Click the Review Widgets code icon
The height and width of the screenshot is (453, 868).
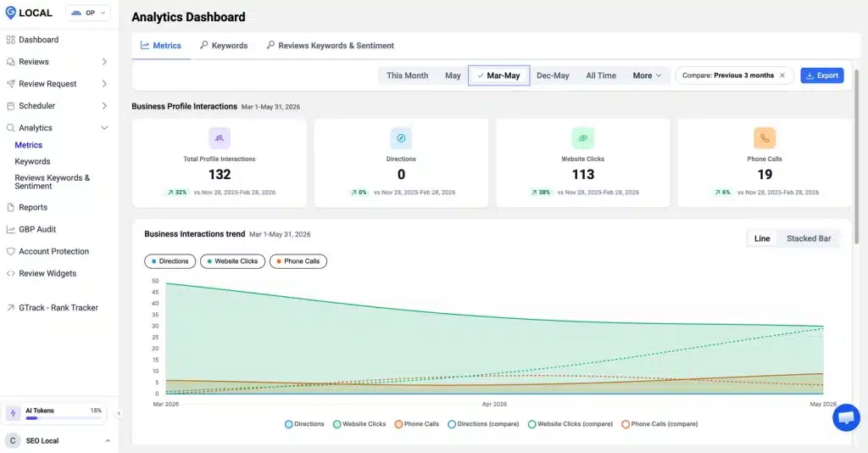(10, 273)
